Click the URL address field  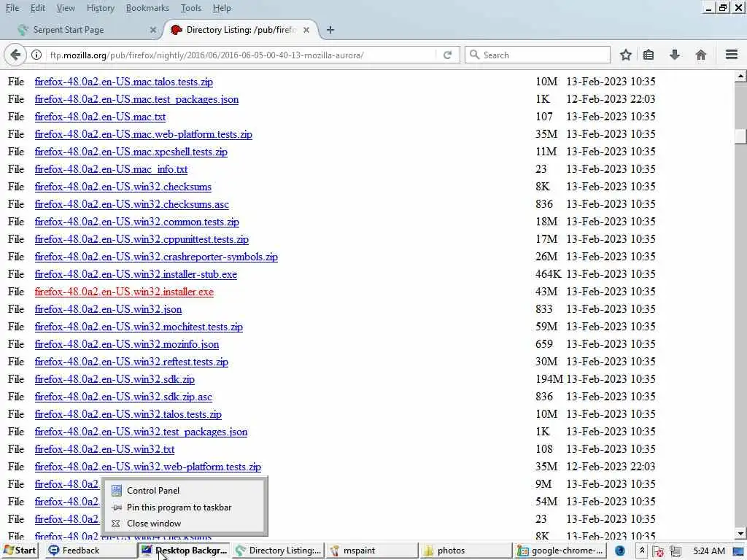pos(241,55)
